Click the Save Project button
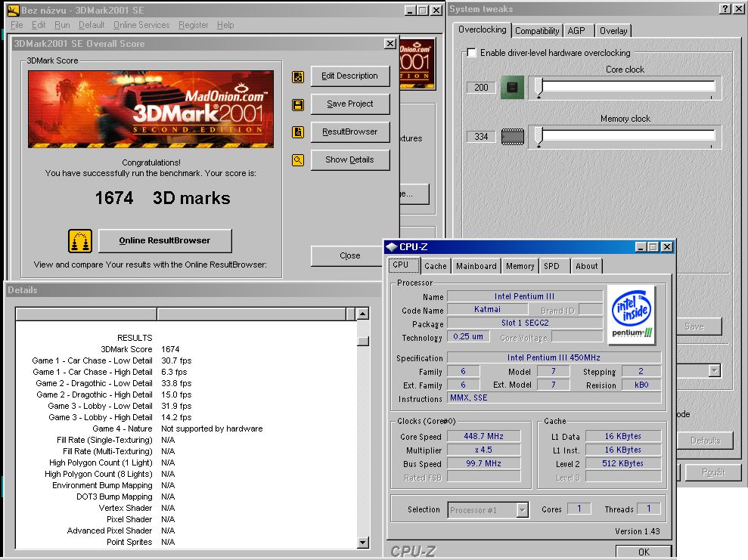748x560 pixels. [x=350, y=104]
